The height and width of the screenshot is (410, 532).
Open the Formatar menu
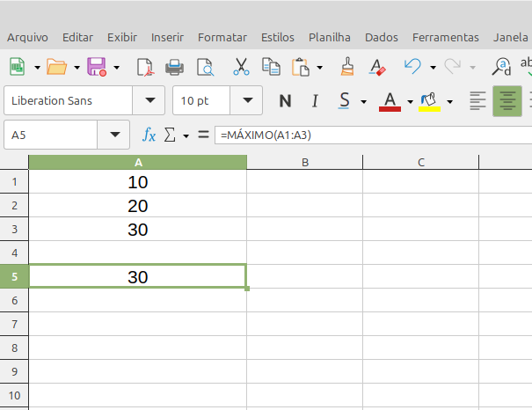click(222, 37)
